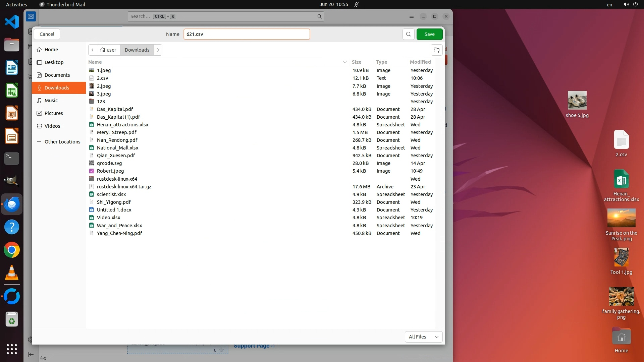The width and height of the screenshot is (644, 362).
Task: Click the user path breadcrumb button
Action: (108, 50)
